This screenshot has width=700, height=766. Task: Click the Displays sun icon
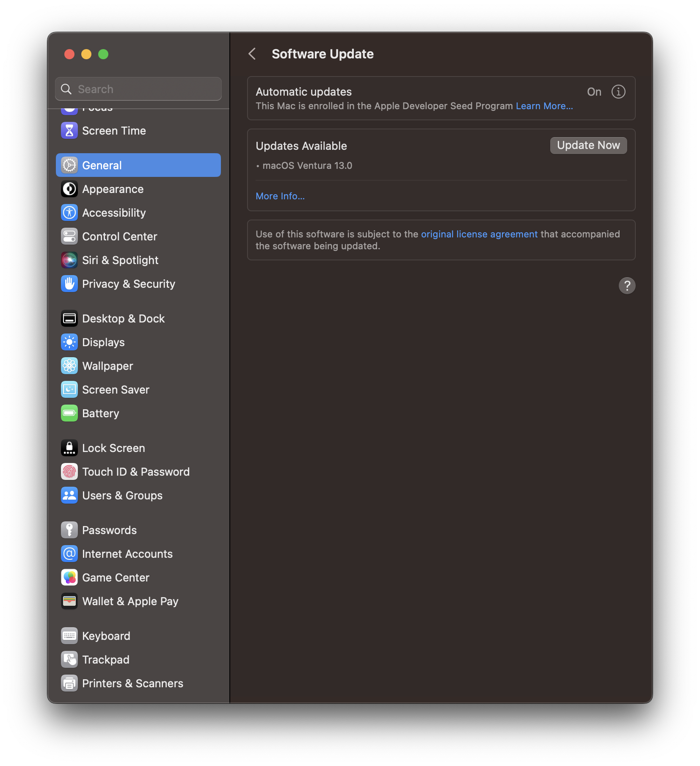[69, 342]
